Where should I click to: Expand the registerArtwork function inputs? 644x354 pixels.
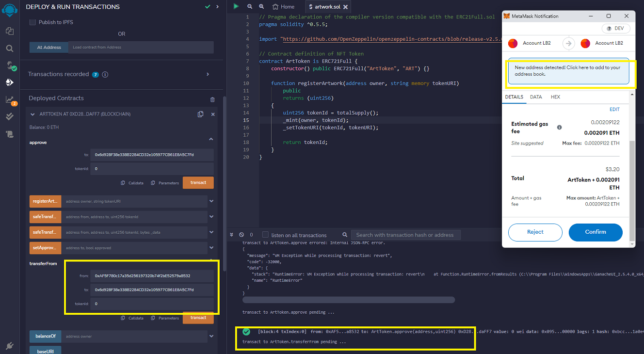[211, 201]
